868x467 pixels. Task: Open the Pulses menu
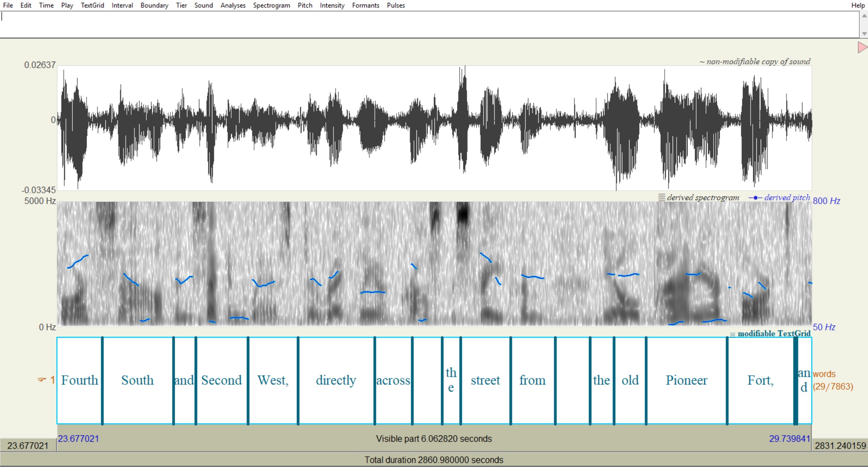(x=395, y=5)
